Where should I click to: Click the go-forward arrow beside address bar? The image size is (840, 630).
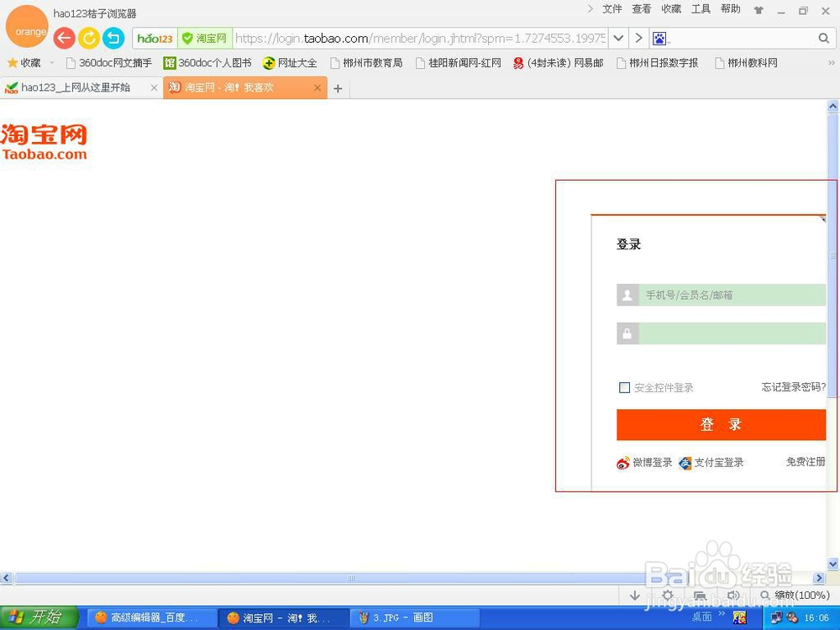pos(638,39)
